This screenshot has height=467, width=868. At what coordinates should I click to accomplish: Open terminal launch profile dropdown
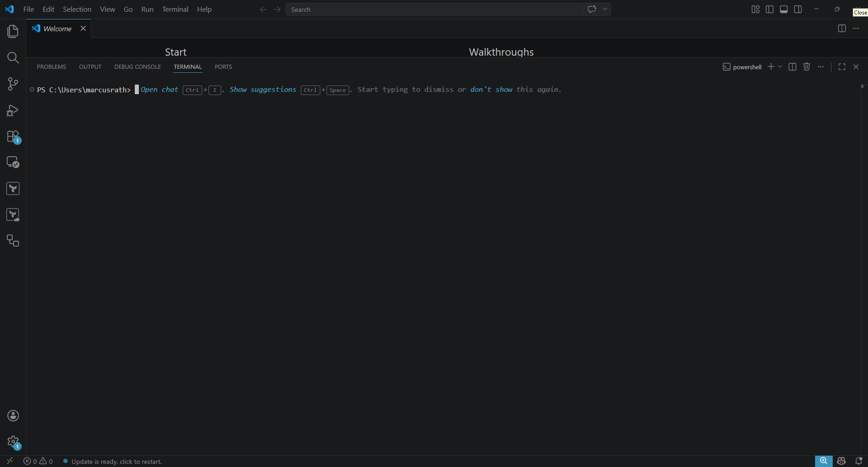coord(780,67)
